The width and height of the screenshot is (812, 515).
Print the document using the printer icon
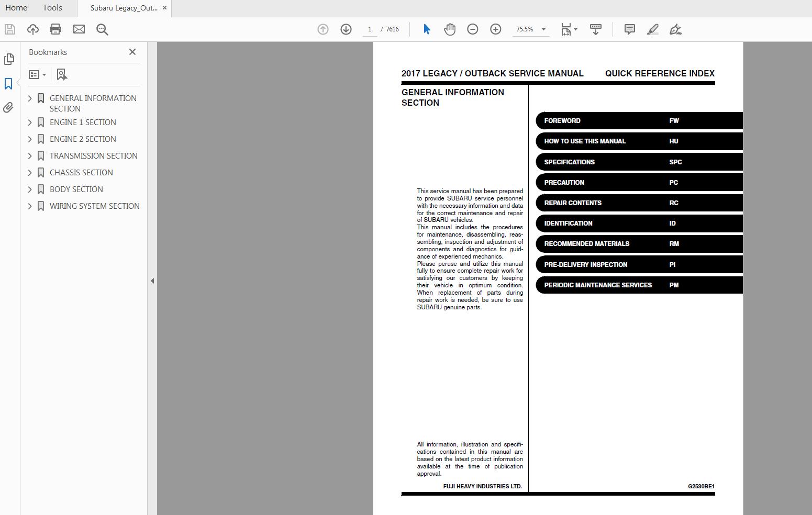point(55,29)
